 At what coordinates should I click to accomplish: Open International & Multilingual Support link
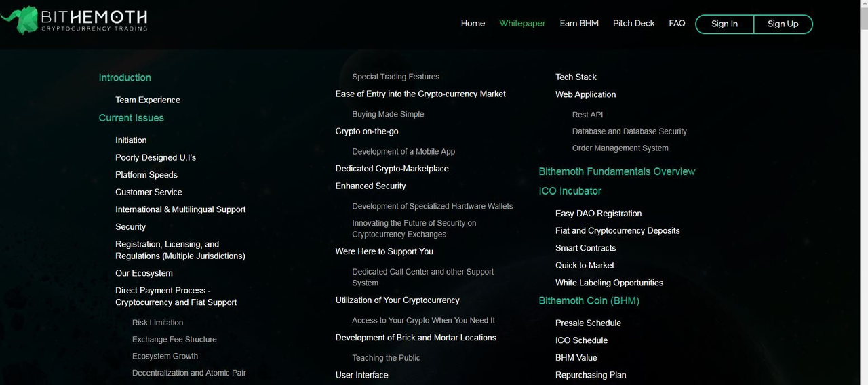[x=180, y=209]
